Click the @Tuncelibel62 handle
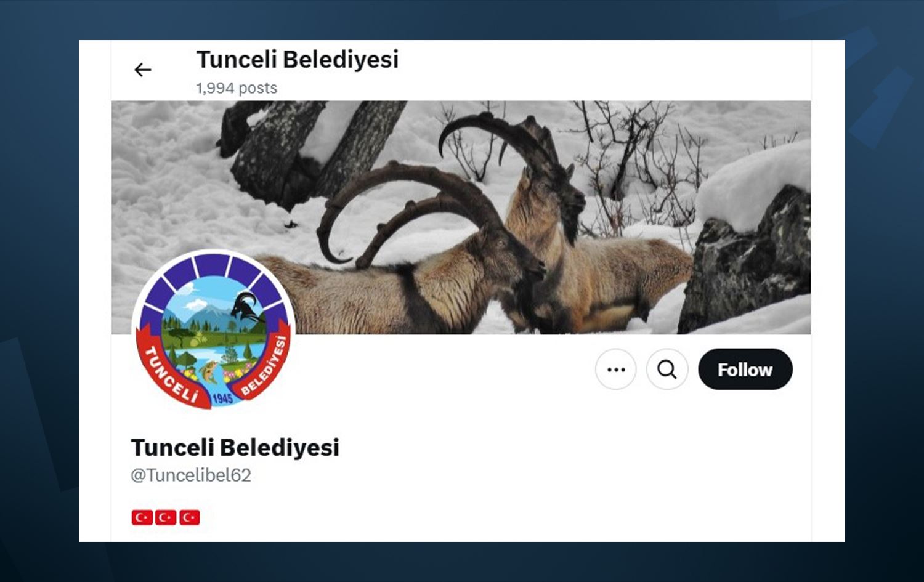This screenshot has width=924, height=582. (x=191, y=475)
